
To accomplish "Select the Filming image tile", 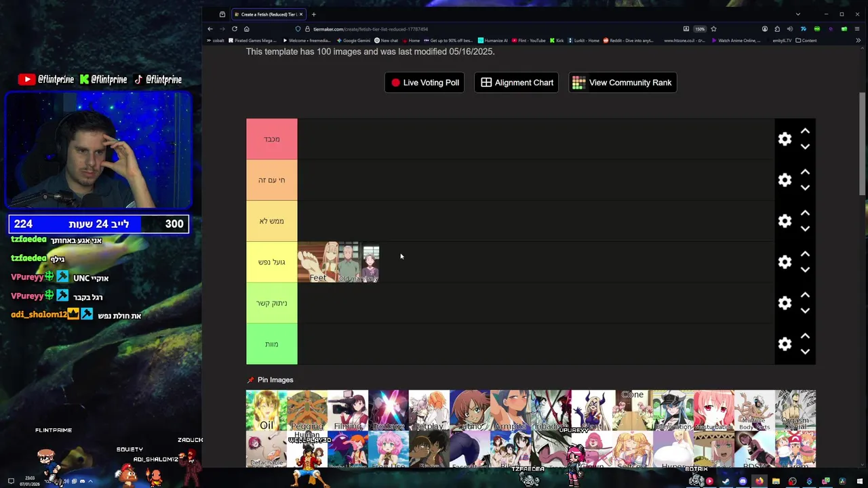I will pos(348,411).
